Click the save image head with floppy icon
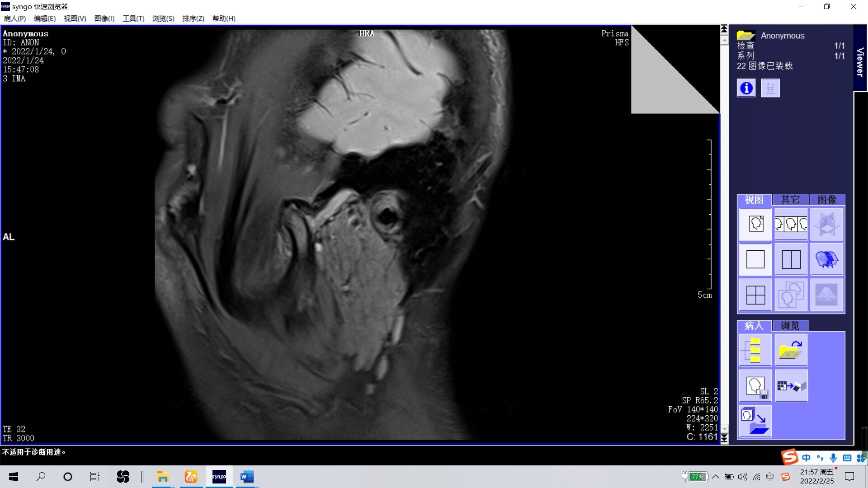 pyautogui.click(x=755, y=386)
